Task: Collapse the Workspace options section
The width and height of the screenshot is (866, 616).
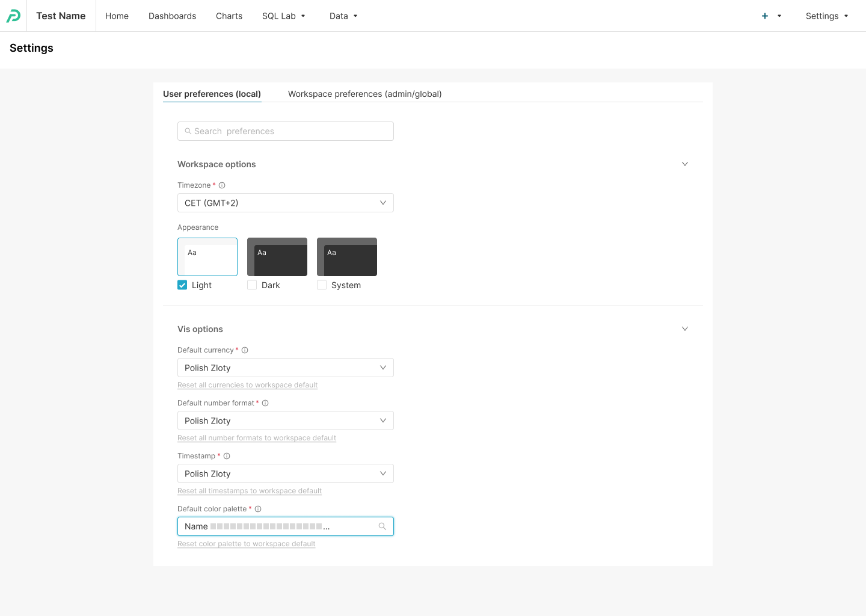Action: point(684,164)
